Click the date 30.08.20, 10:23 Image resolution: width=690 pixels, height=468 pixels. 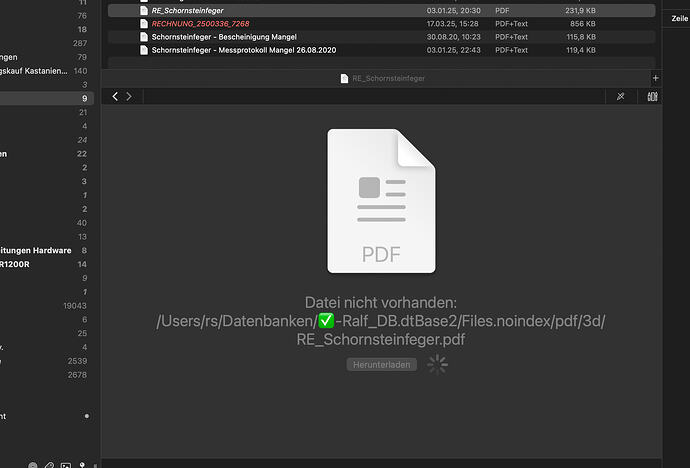pos(453,37)
